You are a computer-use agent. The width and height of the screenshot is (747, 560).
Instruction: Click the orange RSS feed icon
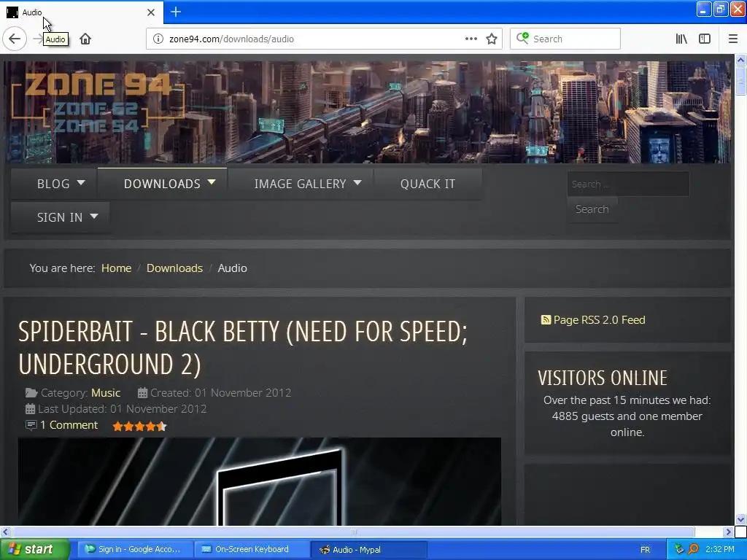(546, 320)
